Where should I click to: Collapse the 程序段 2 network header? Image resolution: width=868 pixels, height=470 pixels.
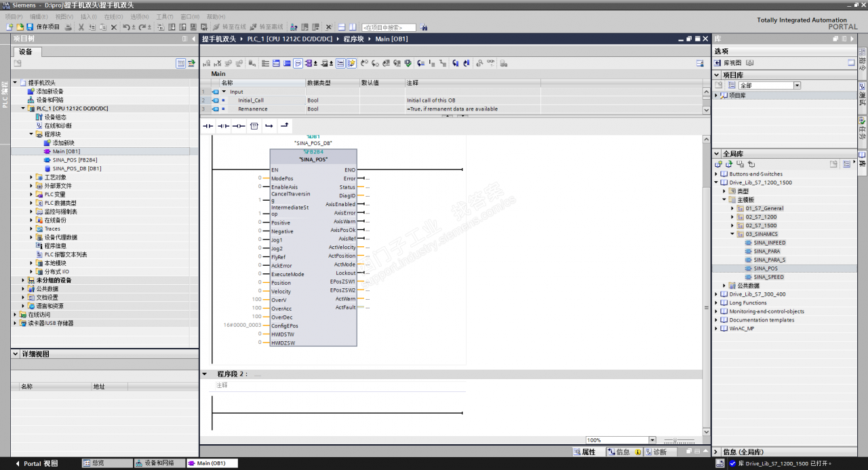click(205, 374)
